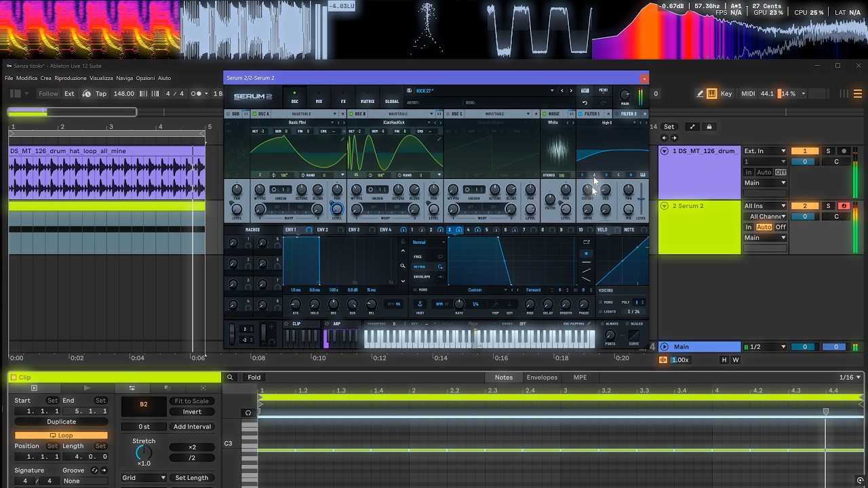Toggle the CLIP power button
This screenshot has height=488, width=868.
pyautogui.click(x=287, y=324)
